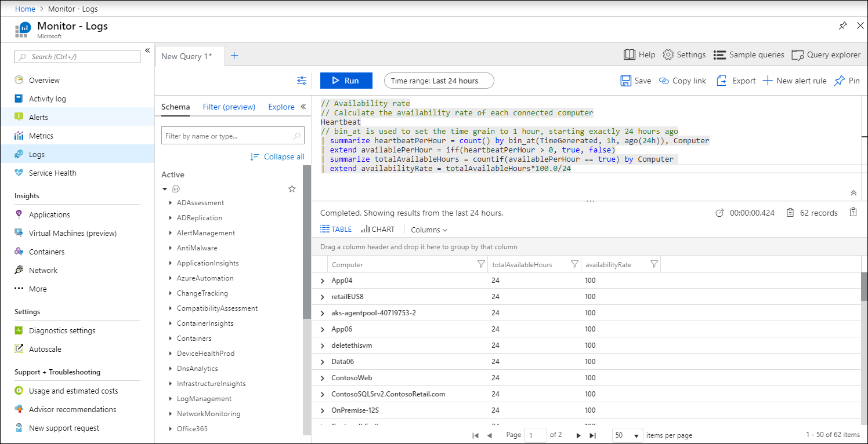Click the query settings sliders icon

[x=302, y=81]
